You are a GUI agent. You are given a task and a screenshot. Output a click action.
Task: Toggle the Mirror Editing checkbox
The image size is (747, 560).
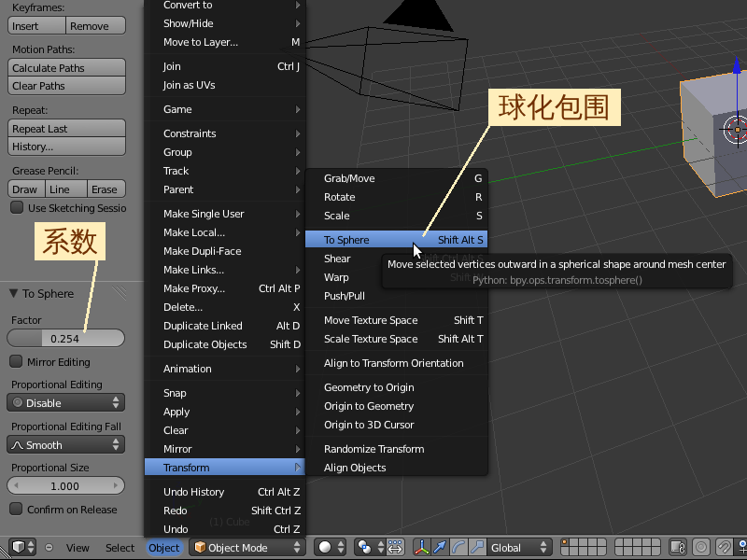pos(16,361)
